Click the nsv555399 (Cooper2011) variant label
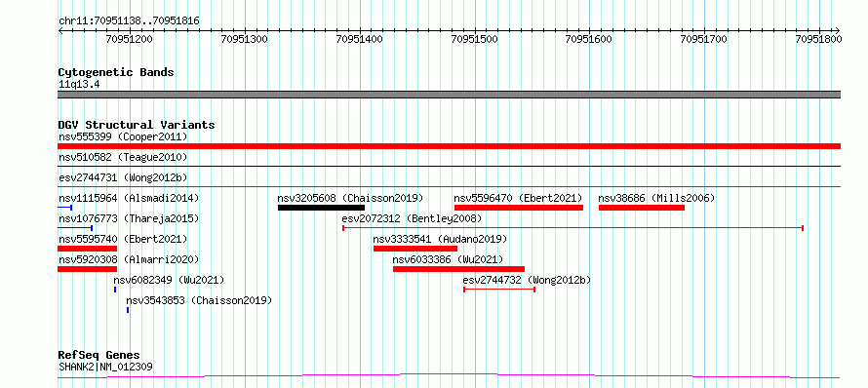This screenshot has height=388, width=868. 123,136
